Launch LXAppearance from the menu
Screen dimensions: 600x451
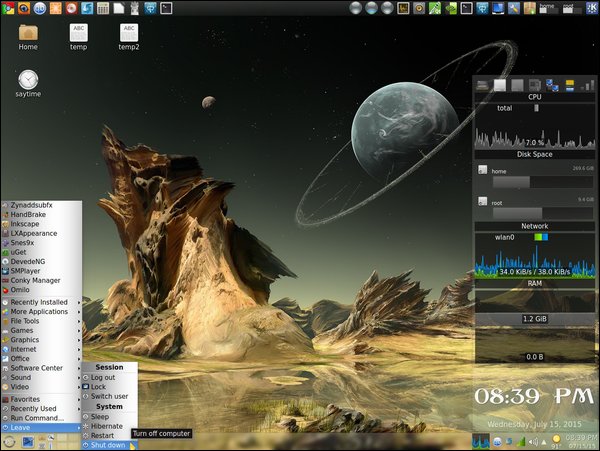pos(41,233)
